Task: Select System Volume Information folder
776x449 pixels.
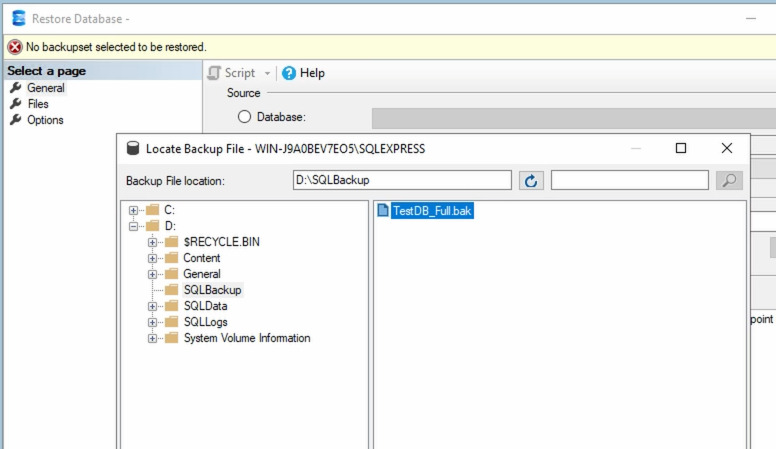Action: (247, 338)
